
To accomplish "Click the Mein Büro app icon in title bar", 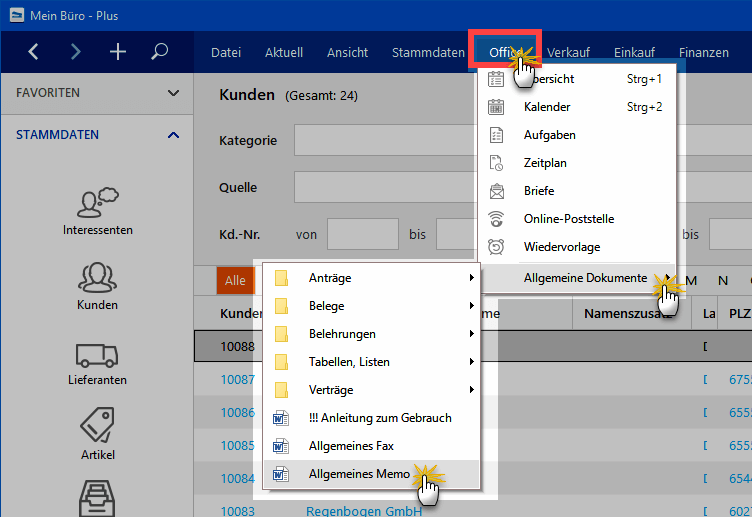I will click(x=17, y=15).
